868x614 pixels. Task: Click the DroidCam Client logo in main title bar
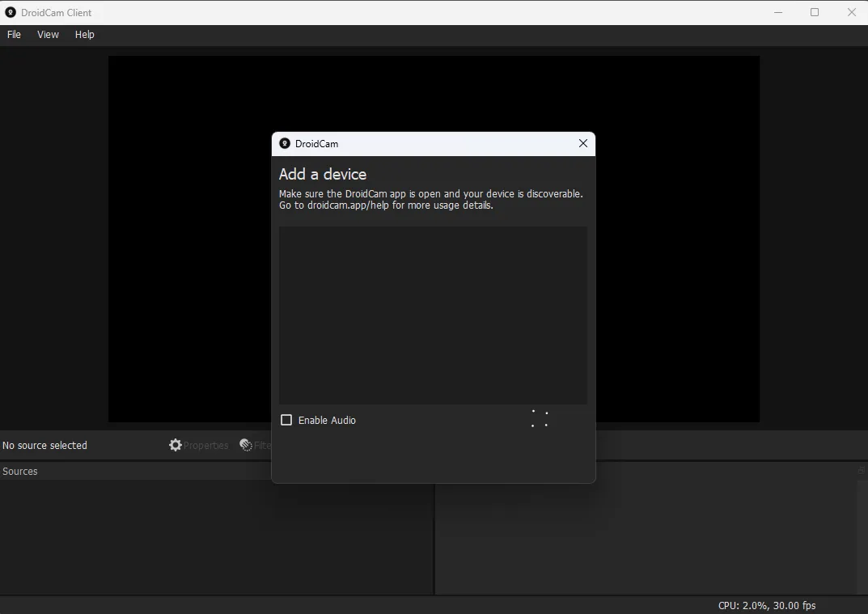pyautogui.click(x=11, y=12)
